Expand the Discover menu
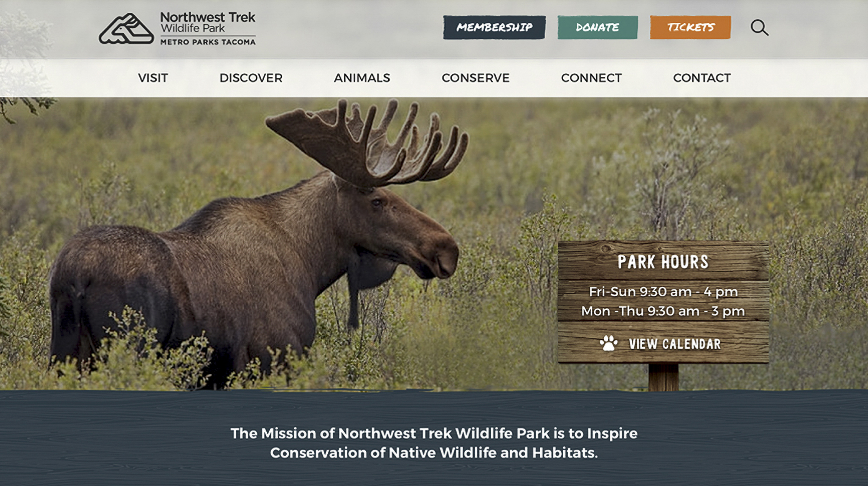 coord(251,78)
